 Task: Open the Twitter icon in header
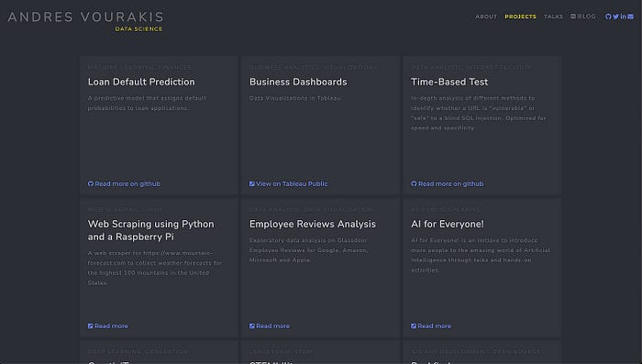(x=615, y=17)
